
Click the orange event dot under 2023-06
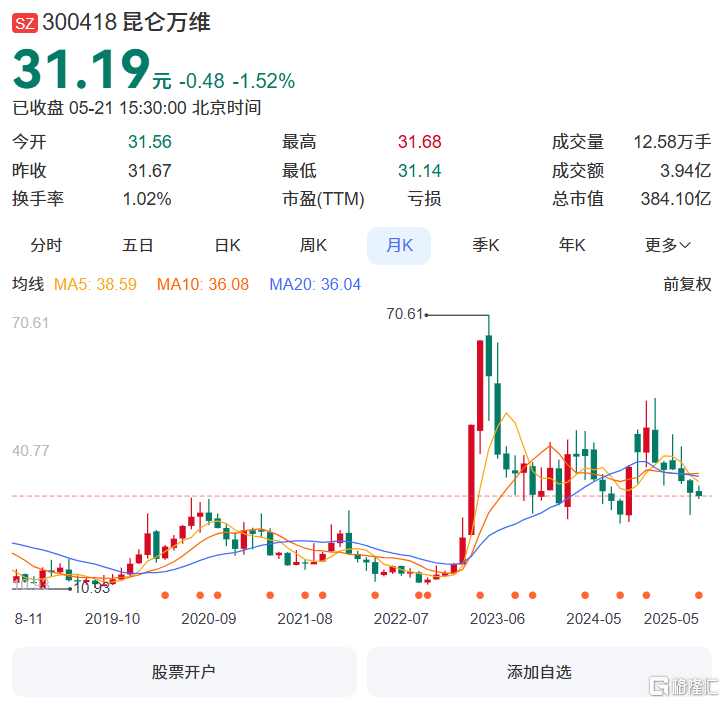(x=480, y=595)
